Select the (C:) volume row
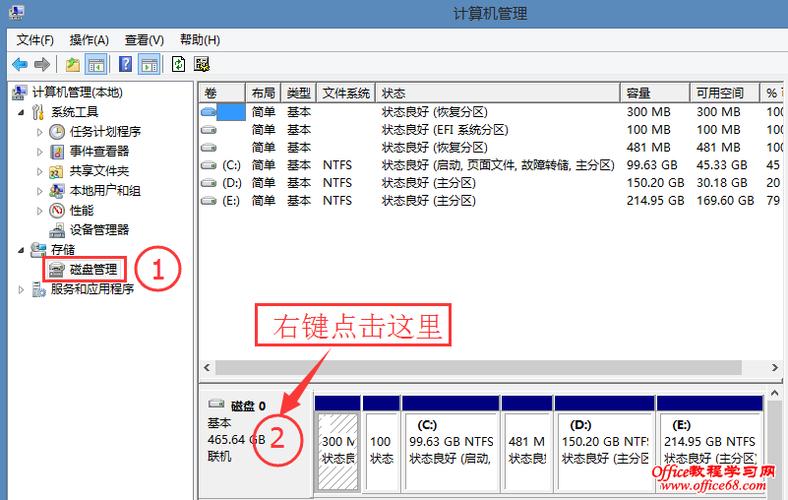The height and width of the screenshot is (500, 788). click(490, 165)
